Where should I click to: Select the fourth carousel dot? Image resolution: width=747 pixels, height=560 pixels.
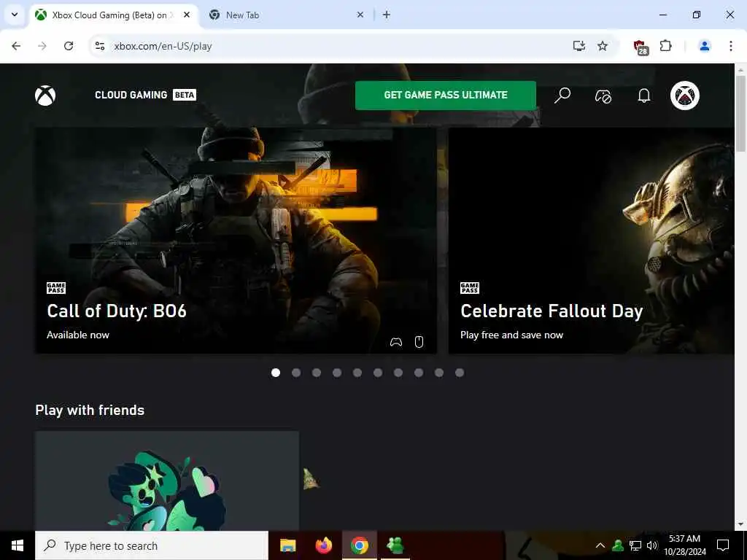pyautogui.click(x=337, y=373)
